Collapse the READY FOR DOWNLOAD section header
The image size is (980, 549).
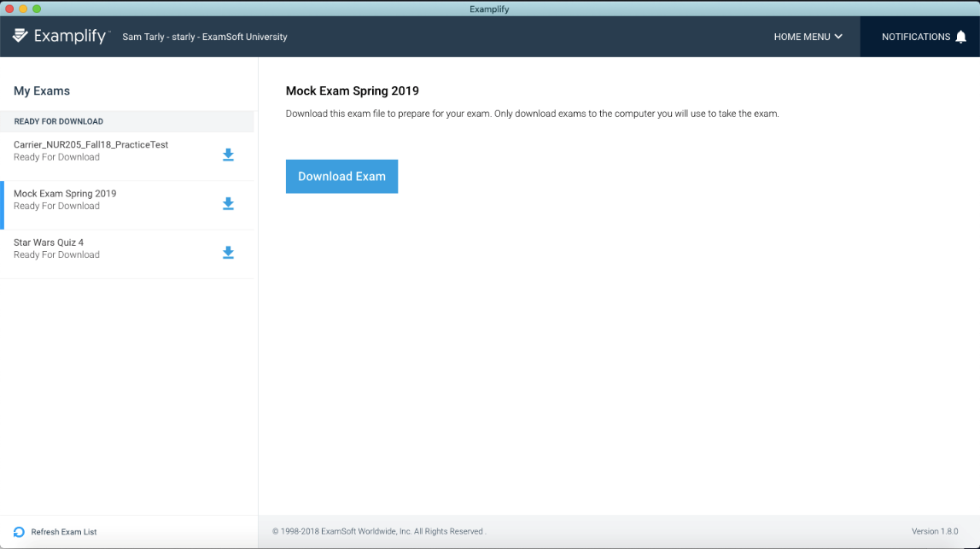point(59,121)
